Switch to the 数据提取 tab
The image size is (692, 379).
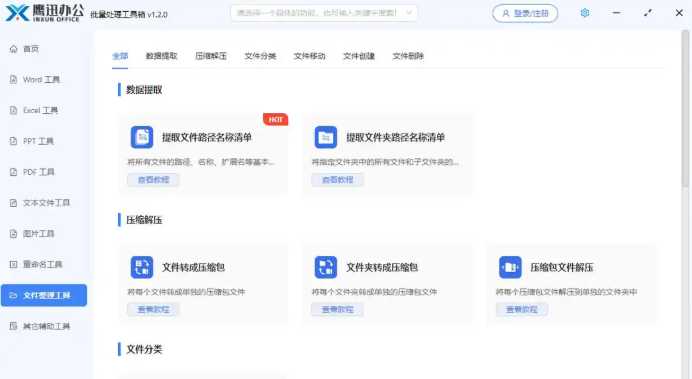coord(162,56)
